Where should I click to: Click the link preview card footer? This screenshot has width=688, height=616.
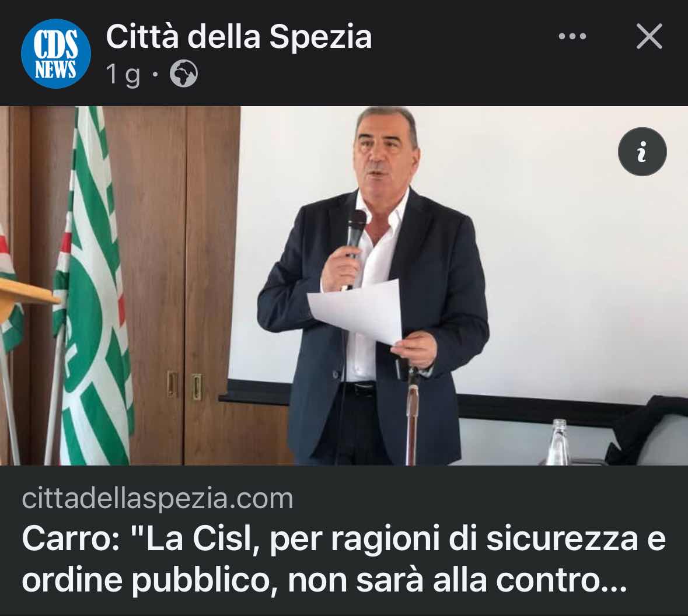[344, 541]
